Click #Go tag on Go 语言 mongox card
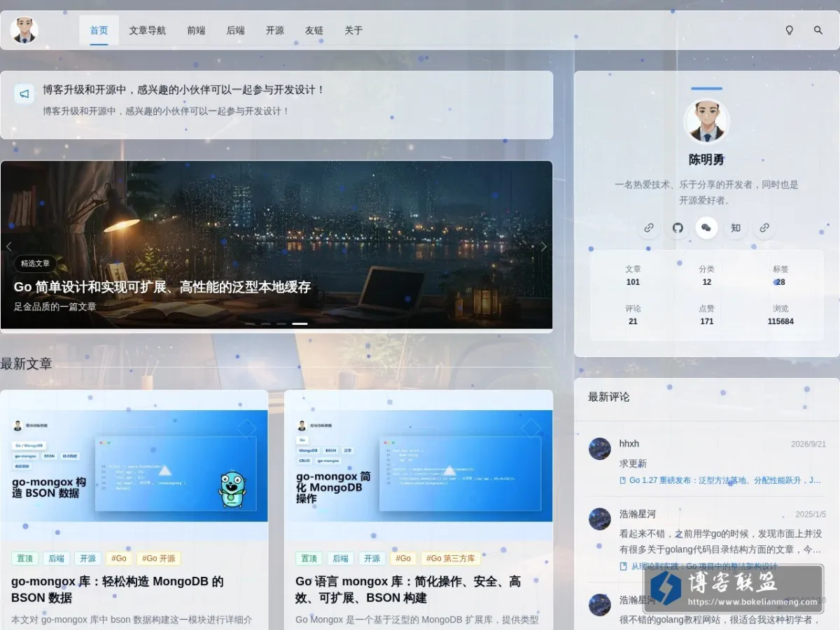 (x=403, y=559)
